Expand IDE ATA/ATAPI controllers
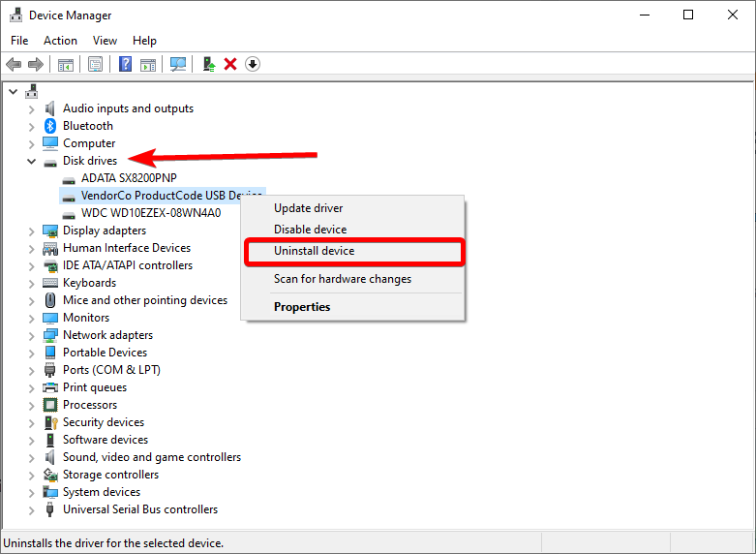Screen dimensions: 756x554 pos(31,266)
